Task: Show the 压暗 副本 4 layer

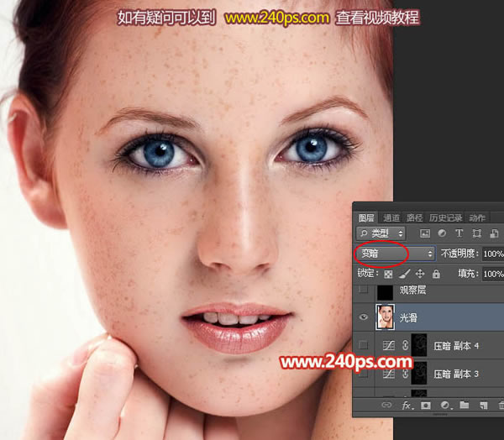Action: (363, 346)
